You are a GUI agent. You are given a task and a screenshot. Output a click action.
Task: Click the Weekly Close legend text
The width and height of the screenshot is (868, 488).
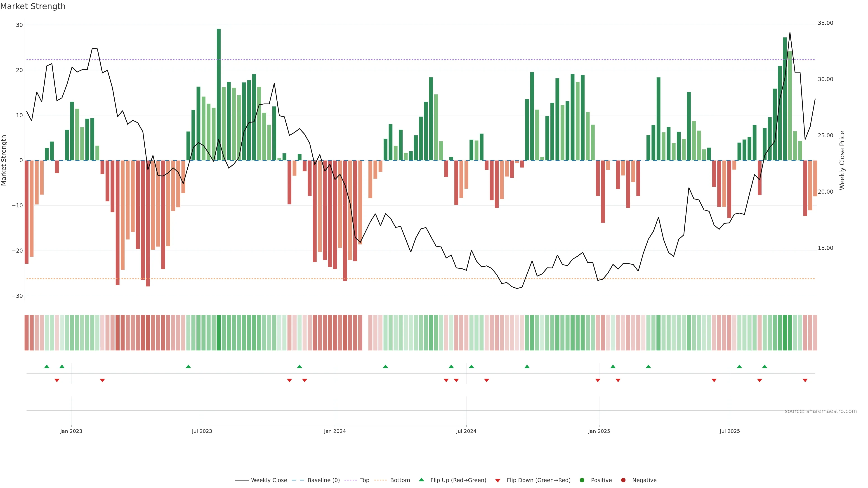[x=269, y=480]
